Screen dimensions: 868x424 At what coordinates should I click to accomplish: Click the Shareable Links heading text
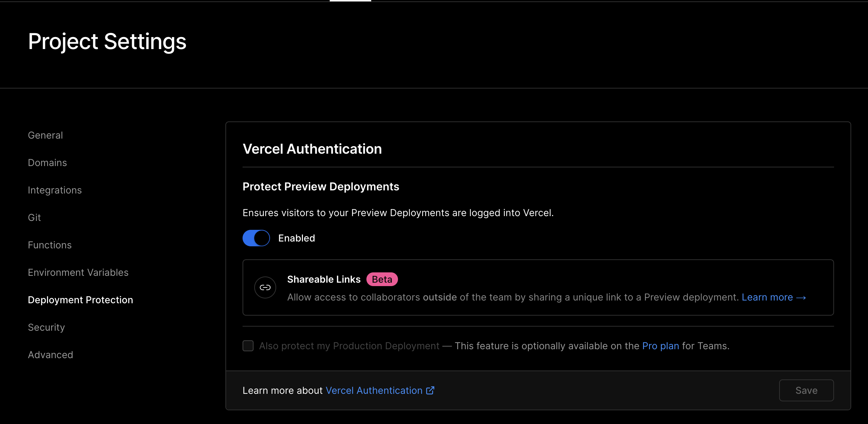pos(324,279)
